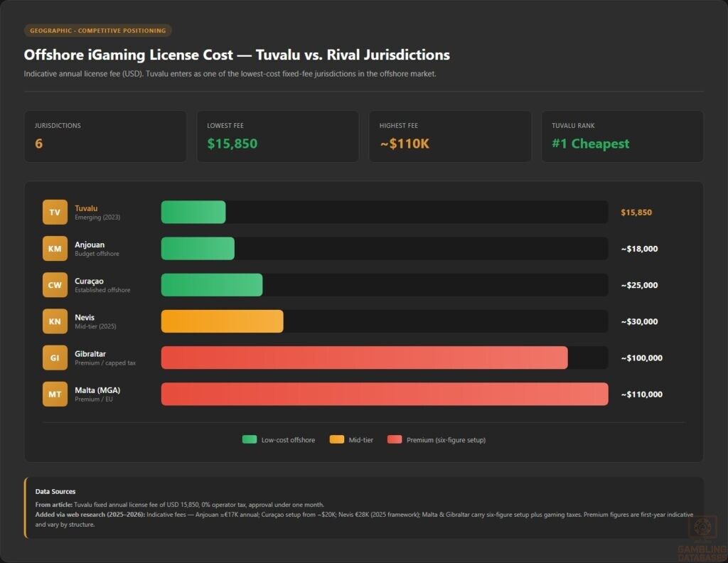
Task: Click the KN badge for Nevis
Action: point(55,321)
